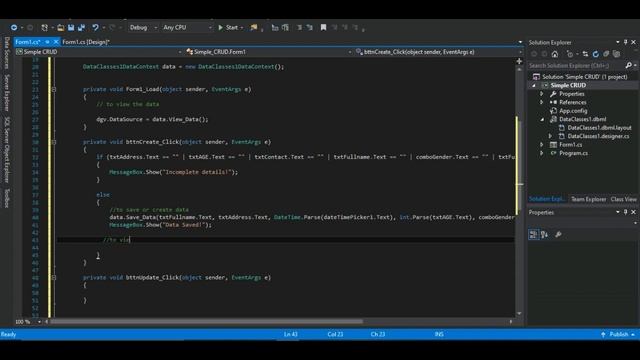Click the Navigate Backward toolbar icon

[14, 27]
